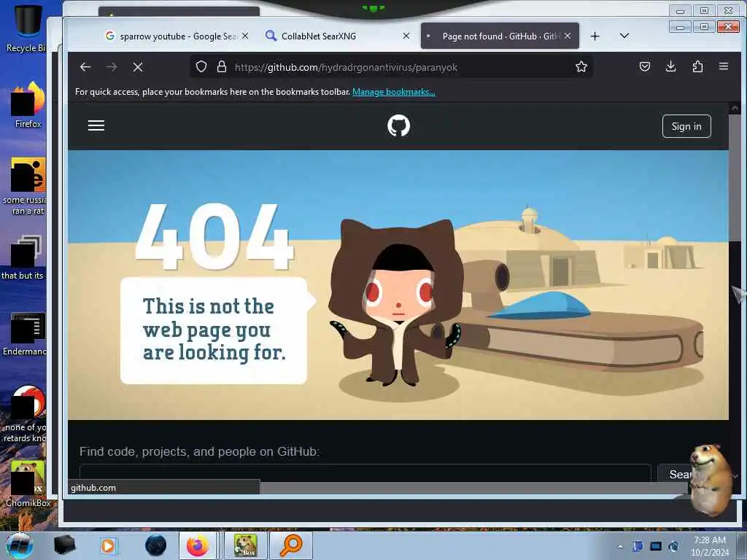This screenshot has height=560, width=747.
Task: Click the Sign in button
Action: tap(686, 126)
